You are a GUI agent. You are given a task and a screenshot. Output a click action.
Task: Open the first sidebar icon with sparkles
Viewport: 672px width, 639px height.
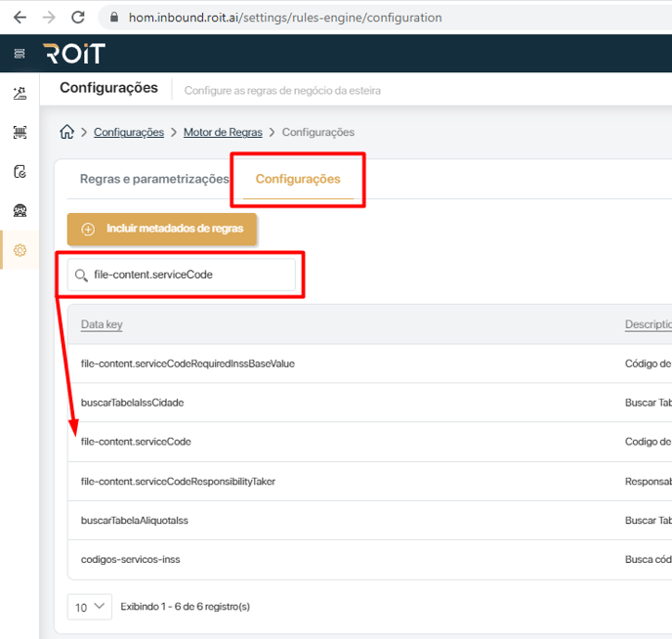(x=20, y=93)
